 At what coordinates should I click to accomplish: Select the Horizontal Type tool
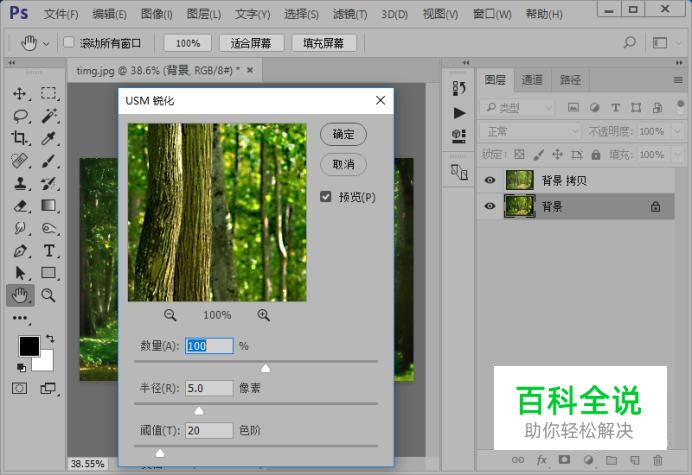point(49,251)
